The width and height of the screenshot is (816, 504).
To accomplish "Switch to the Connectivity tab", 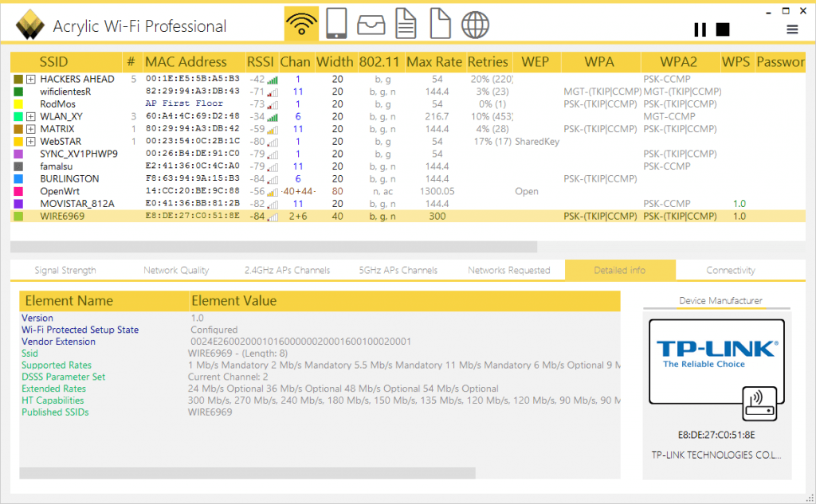I will click(731, 271).
